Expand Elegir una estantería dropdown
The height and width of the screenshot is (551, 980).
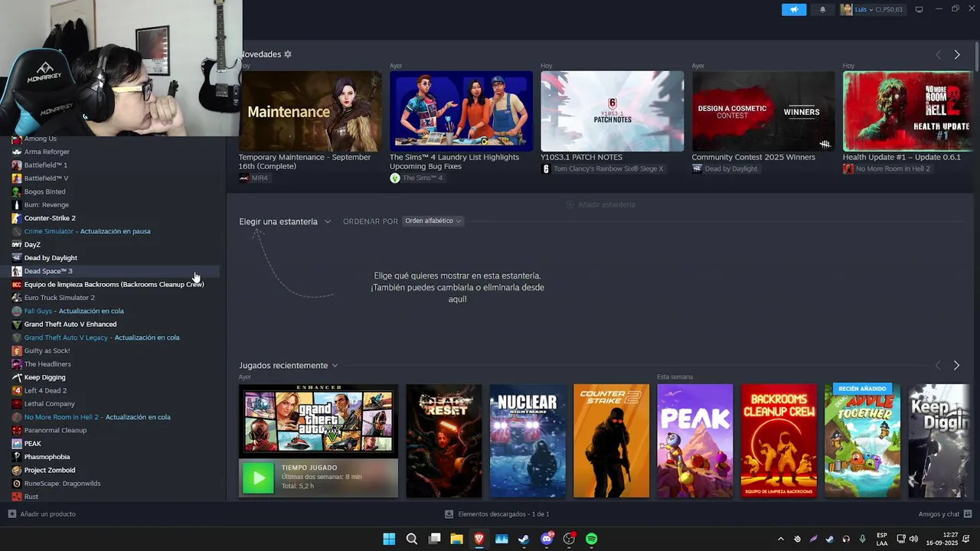[285, 221]
